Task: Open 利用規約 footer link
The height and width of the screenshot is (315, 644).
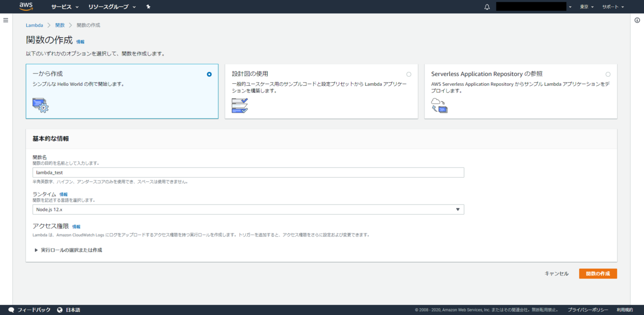Action: click(625, 310)
